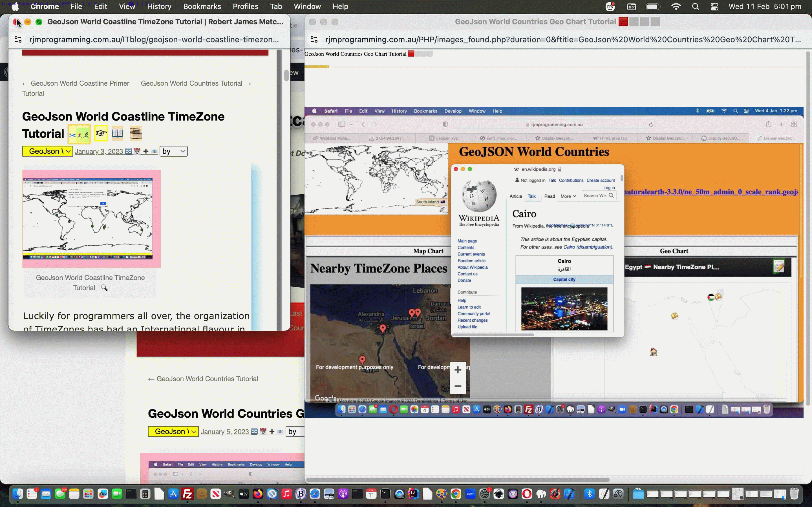Click magnifier icon beside Coastline TimeZone caption
Screen dimensions: 812x507
click(x=104, y=288)
